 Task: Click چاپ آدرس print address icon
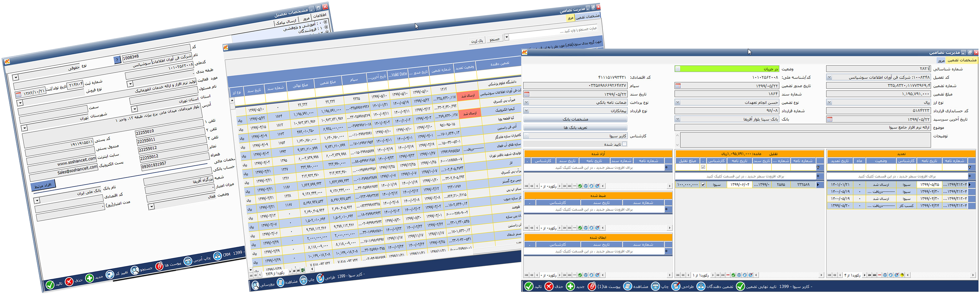tap(188, 261)
